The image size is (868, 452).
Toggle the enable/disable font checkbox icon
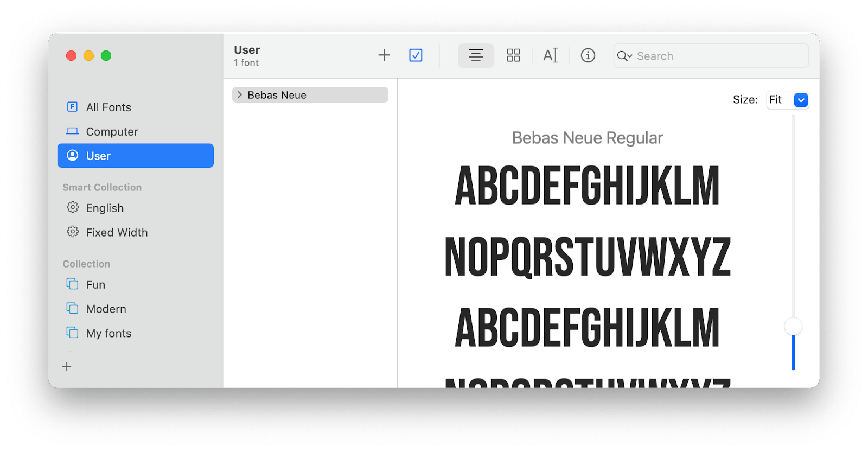click(x=416, y=55)
